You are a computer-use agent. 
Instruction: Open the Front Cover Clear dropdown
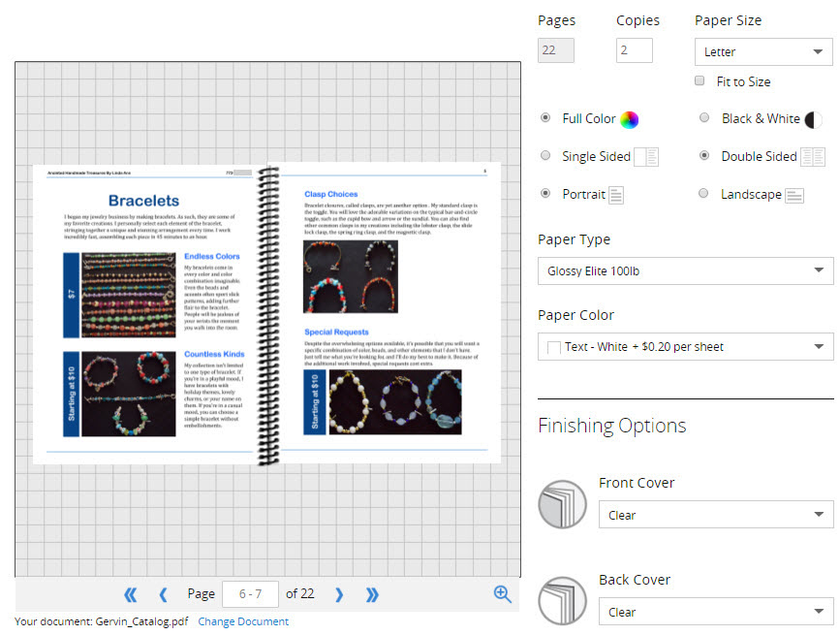click(x=715, y=515)
